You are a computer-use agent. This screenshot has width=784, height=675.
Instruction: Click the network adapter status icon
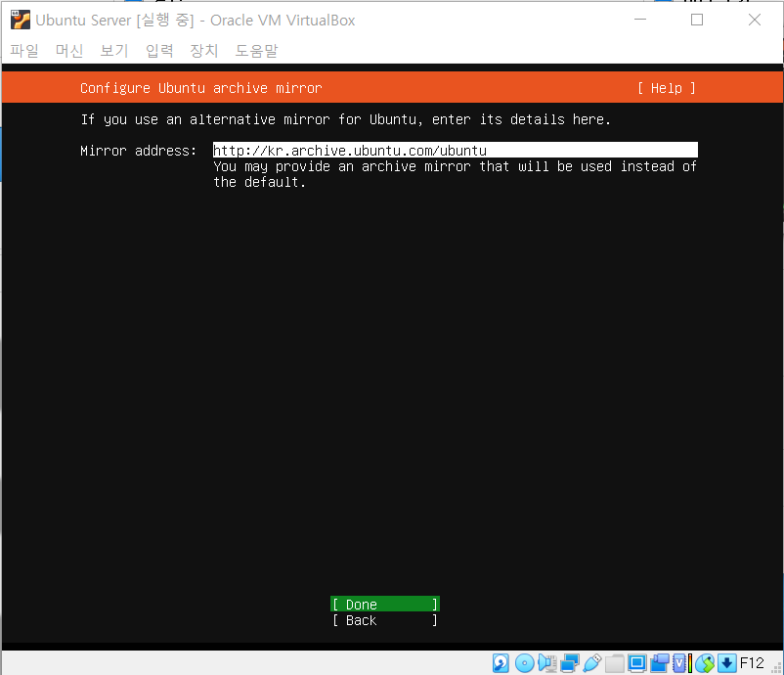570,663
